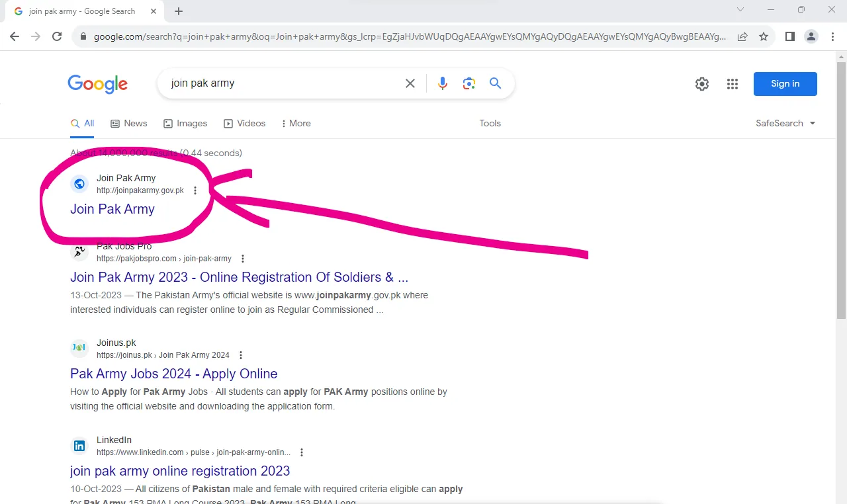Switch to the News tab

click(x=129, y=123)
